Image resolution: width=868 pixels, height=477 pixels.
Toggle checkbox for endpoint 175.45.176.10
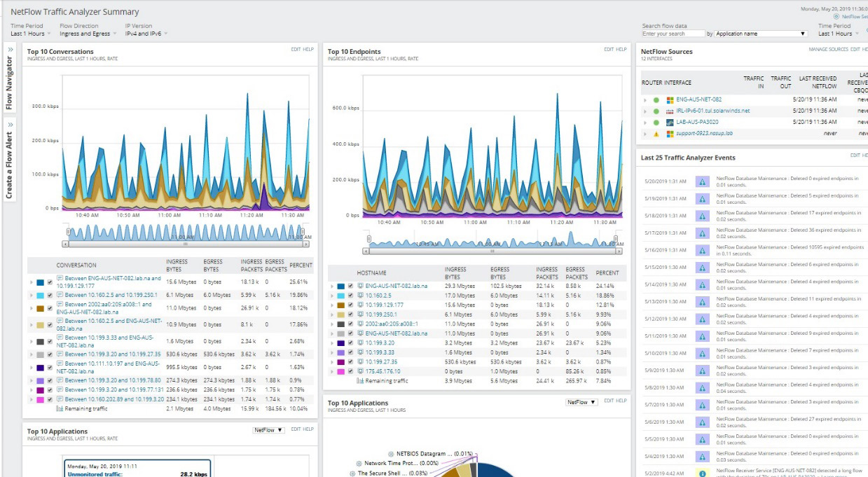(x=351, y=371)
